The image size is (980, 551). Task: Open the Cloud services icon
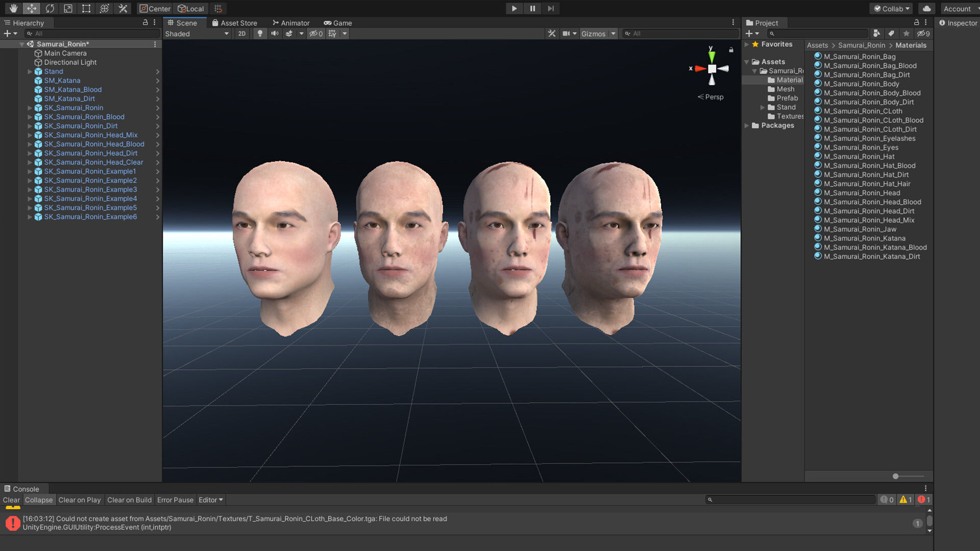[926, 8]
